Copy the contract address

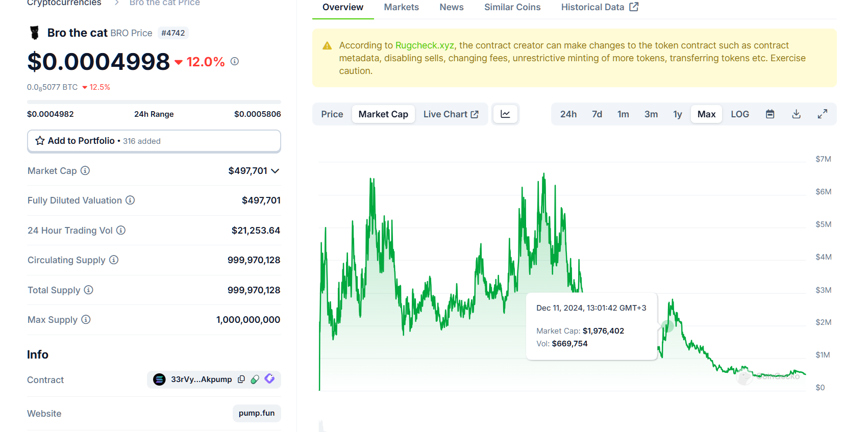(x=241, y=379)
